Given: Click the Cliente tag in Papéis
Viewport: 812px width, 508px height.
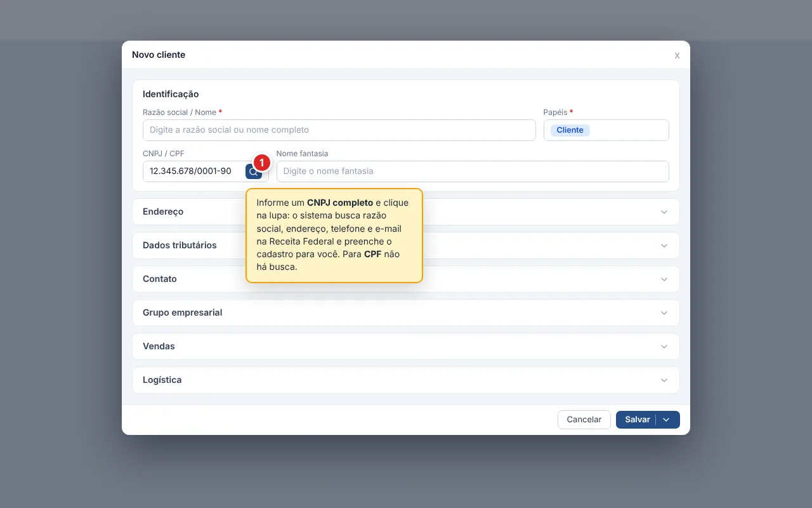Looking at the screenshot, I should coord(570,130).
